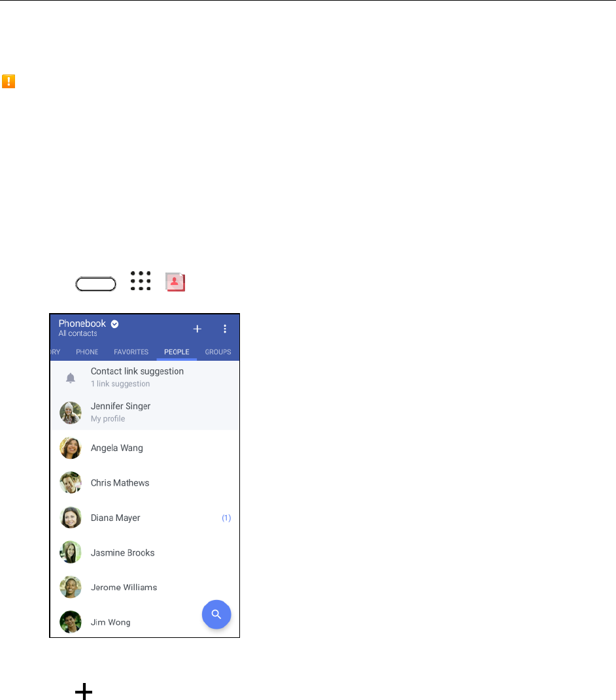Image resolution: width=616 pixels, height=700 pixels.
Task: Tap the add contact plus icon in Phonebook header
Action: coord(197,329)
